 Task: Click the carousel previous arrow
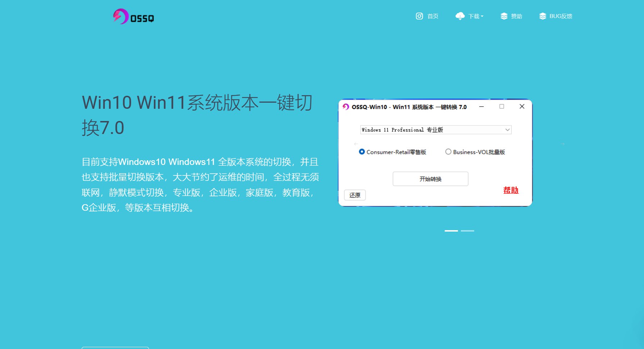pos(356,144)
